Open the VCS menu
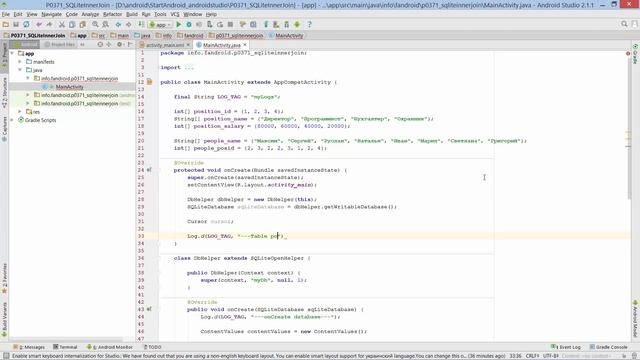 click(x=175, y=14)
